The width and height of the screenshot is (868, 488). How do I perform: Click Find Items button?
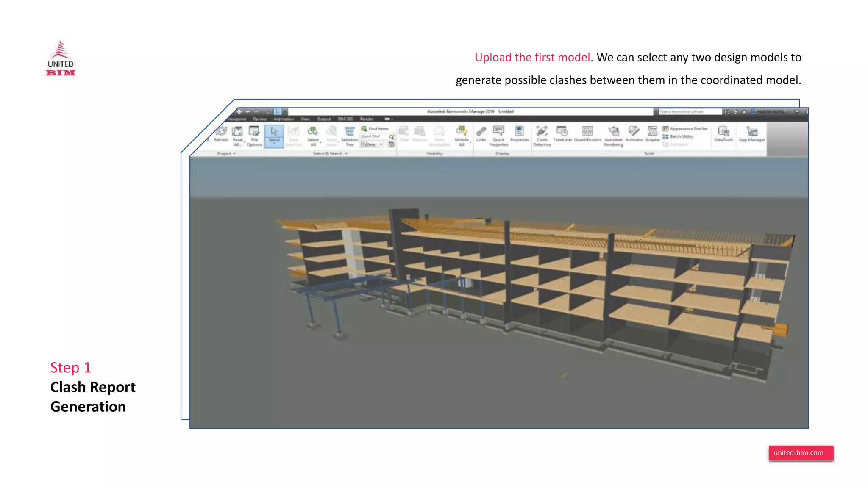[x=375, y=128]
